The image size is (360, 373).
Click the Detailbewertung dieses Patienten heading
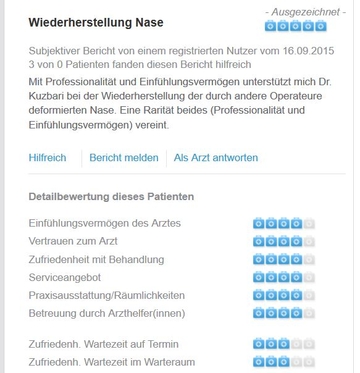tap(111, 197)
